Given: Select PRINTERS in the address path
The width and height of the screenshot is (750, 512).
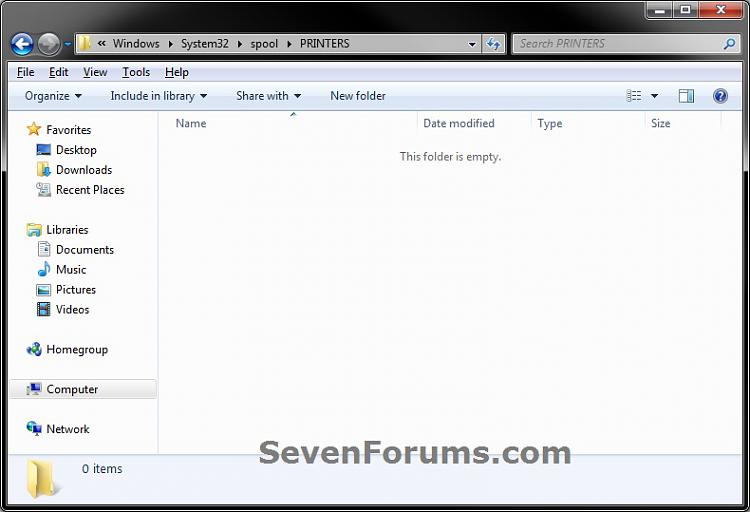Looking at the screenshot, I should coord(325,44).
